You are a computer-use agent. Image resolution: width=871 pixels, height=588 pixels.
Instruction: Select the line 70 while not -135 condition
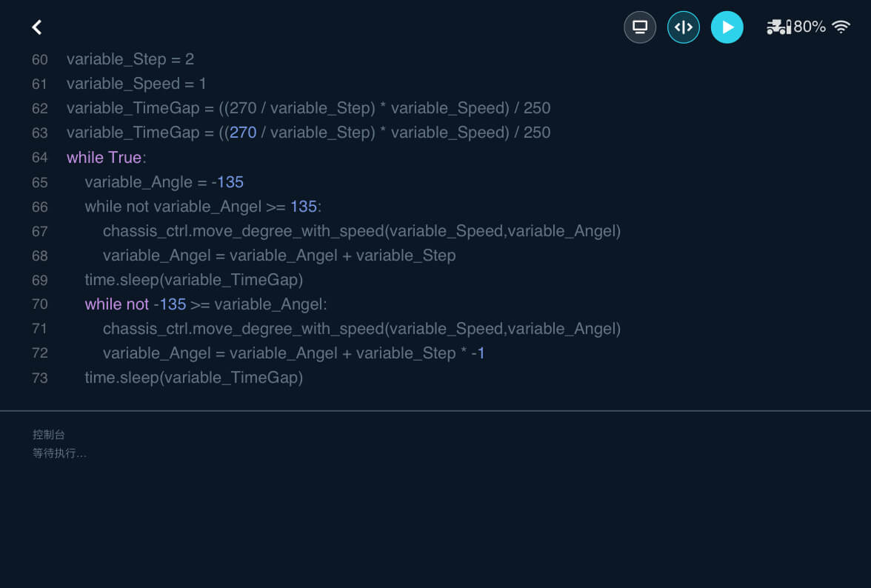coord(205,304)
